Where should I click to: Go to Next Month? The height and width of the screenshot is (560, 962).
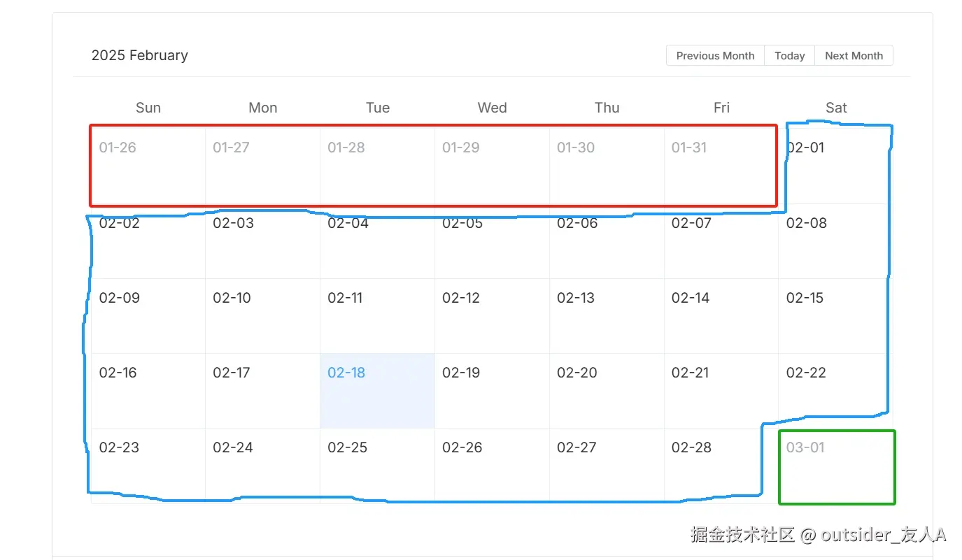pyautogui.click(x=854, y=56)
